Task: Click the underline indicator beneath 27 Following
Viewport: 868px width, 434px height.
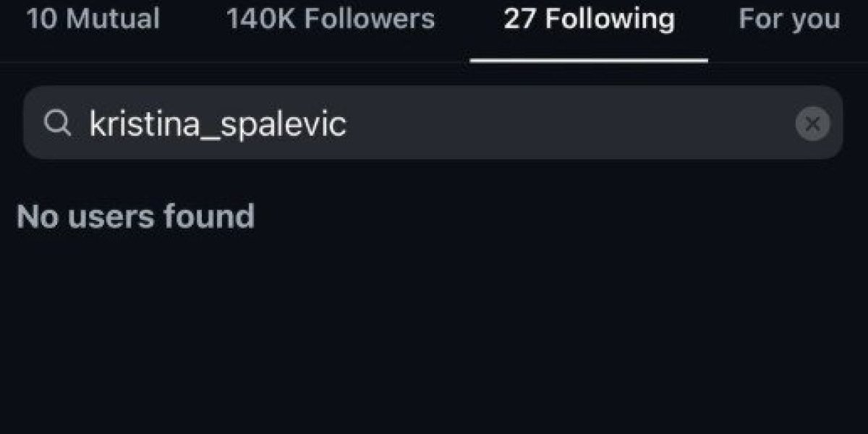Action: 589,61
